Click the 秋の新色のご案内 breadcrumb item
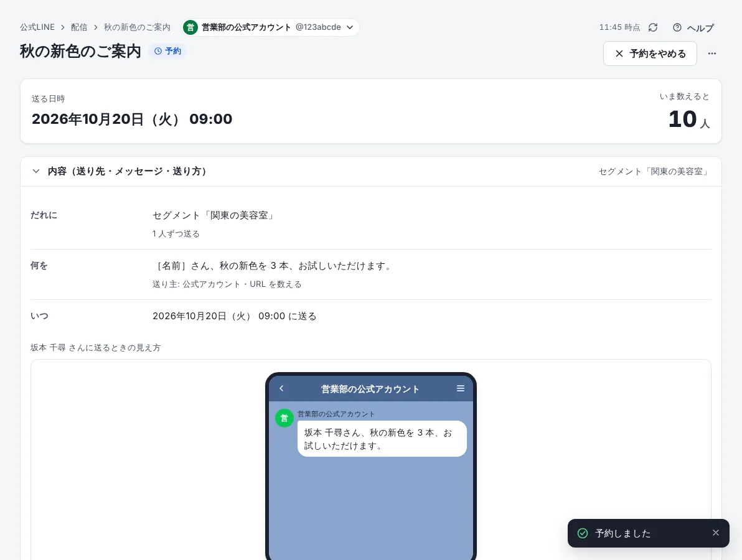Viewport: 742px width, 560px height. pos(137,27)
